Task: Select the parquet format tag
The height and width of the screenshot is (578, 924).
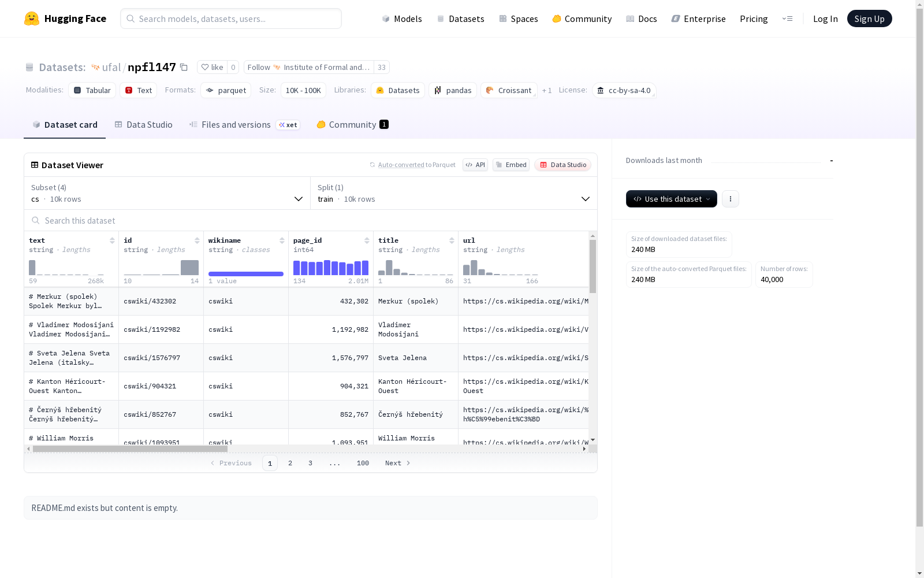Action: pyautogui.click(x=226, y=90)
